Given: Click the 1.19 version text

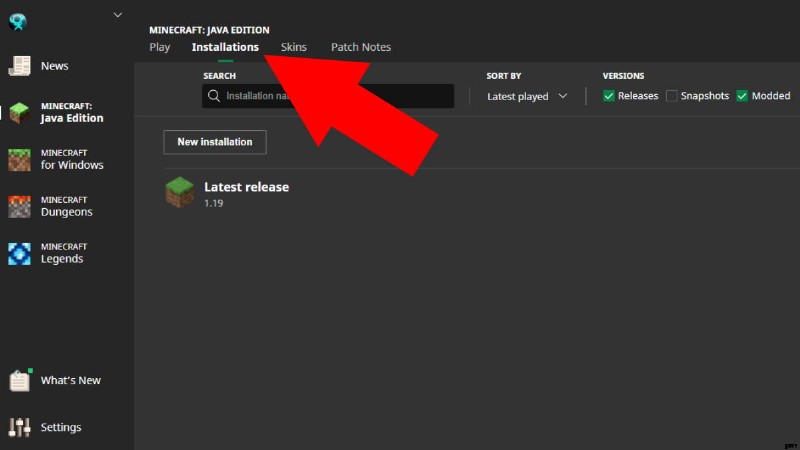Looking at the screenshot, I should [x=214, y=203].
